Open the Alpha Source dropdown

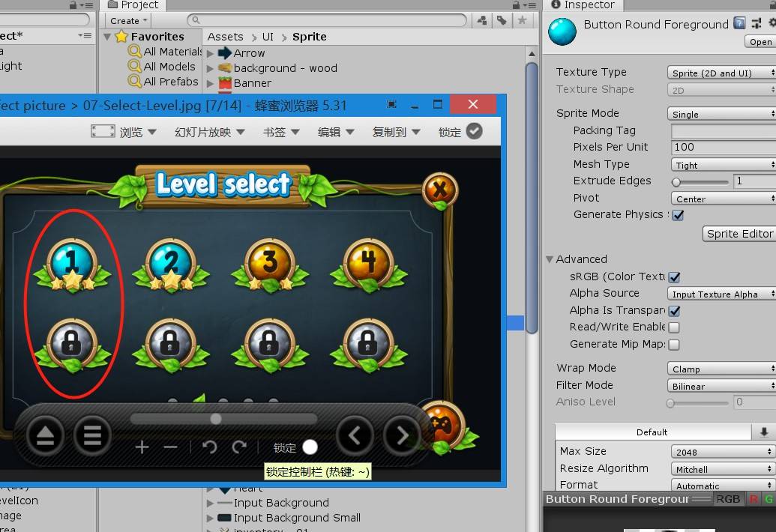point(721,294)
